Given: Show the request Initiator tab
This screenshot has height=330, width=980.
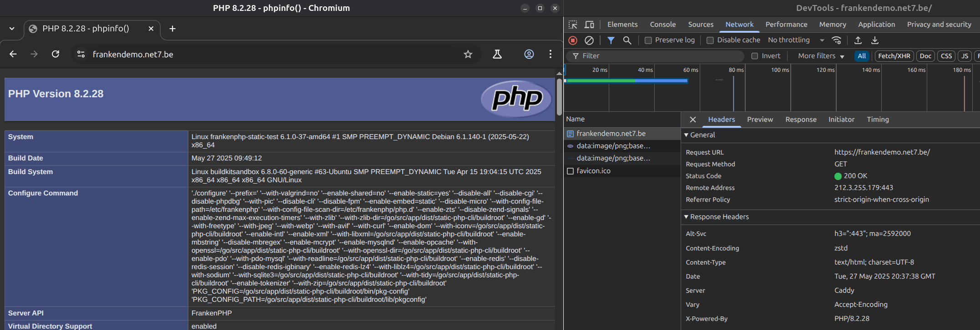Looking at the screenshot, I should tap(841, 120).
